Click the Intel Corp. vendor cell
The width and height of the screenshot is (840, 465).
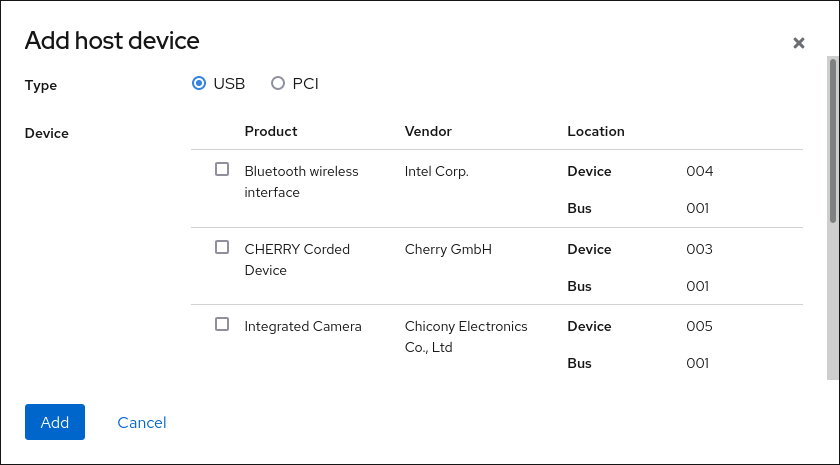click(437, 171)
